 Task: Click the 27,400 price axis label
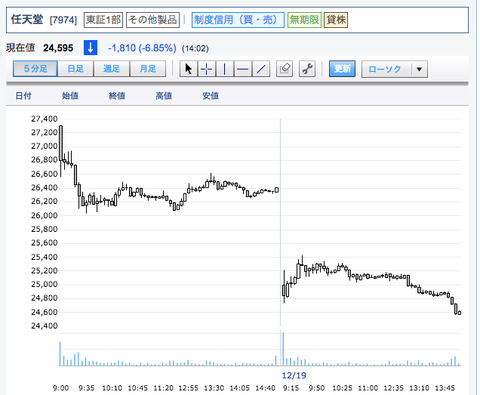click(44, 119)
